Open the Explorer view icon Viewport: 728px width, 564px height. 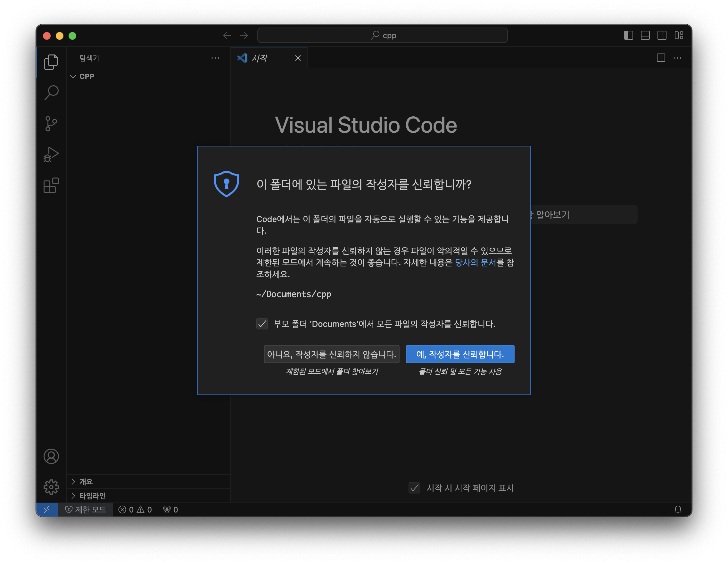pos(51,62)
